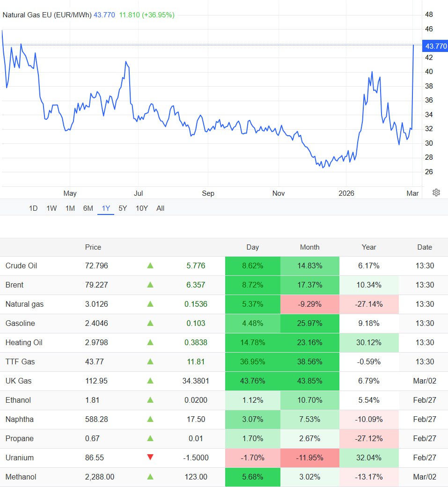Image resolution: width=448 pixels, height=487 pixels.
Task: Click the green up arrow in TTF Gas row
Action: 150,362
